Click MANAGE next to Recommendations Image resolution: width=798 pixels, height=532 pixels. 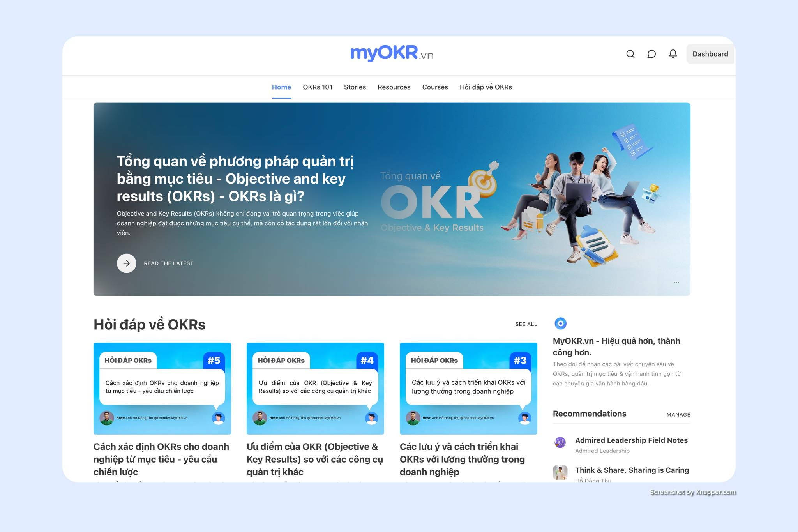tap(678, 415)
